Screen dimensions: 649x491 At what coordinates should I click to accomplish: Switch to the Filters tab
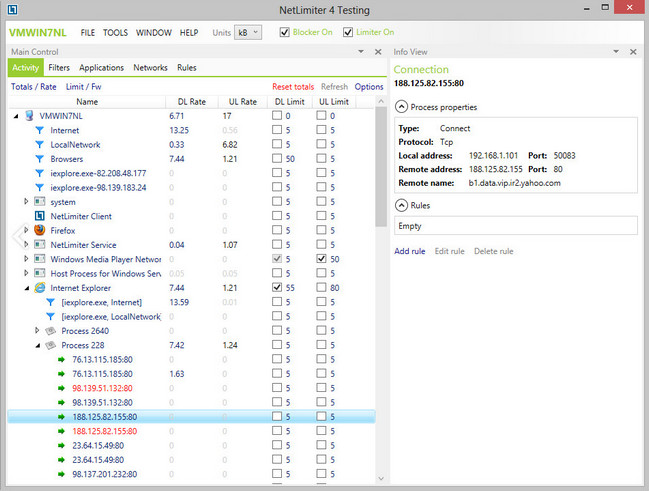click(59, 67)
